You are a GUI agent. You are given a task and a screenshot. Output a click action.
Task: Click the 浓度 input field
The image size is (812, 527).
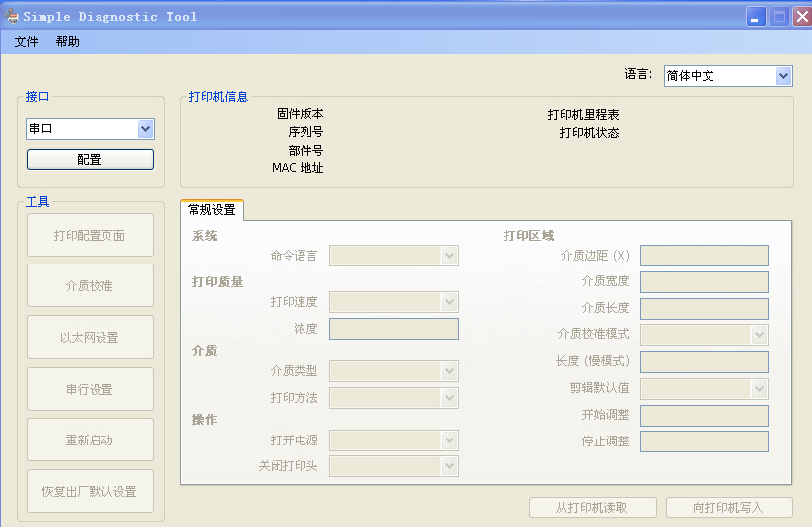point(394,329)
